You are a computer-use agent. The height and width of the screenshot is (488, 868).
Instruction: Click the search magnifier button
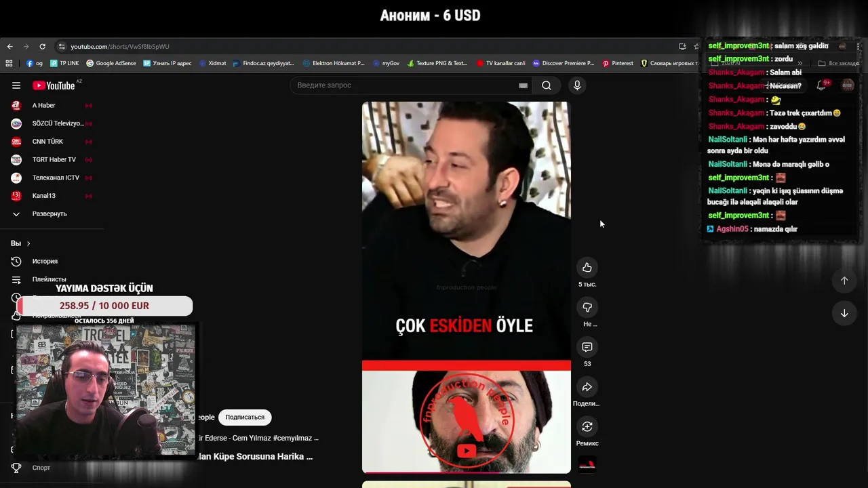pyautogui.click(x=547, y=85)
